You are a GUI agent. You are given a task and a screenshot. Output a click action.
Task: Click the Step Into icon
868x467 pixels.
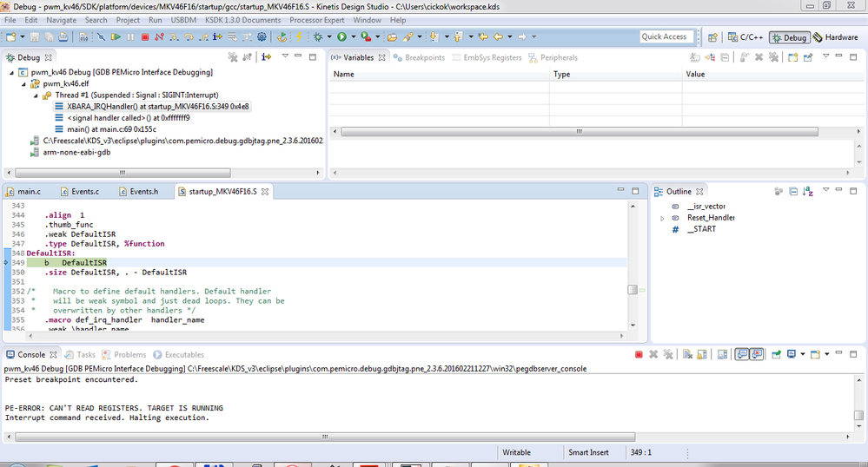(x=174, y=37)
